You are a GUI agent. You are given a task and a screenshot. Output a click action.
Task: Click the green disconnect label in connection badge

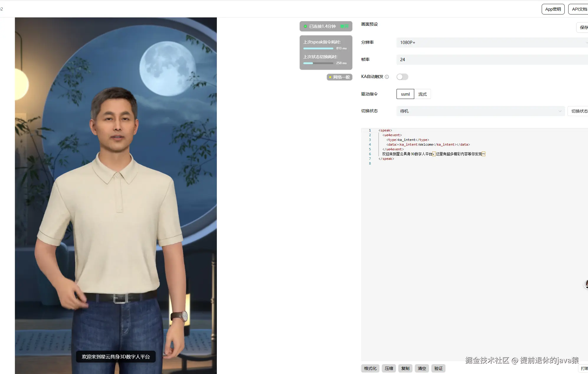pos(344,26)
